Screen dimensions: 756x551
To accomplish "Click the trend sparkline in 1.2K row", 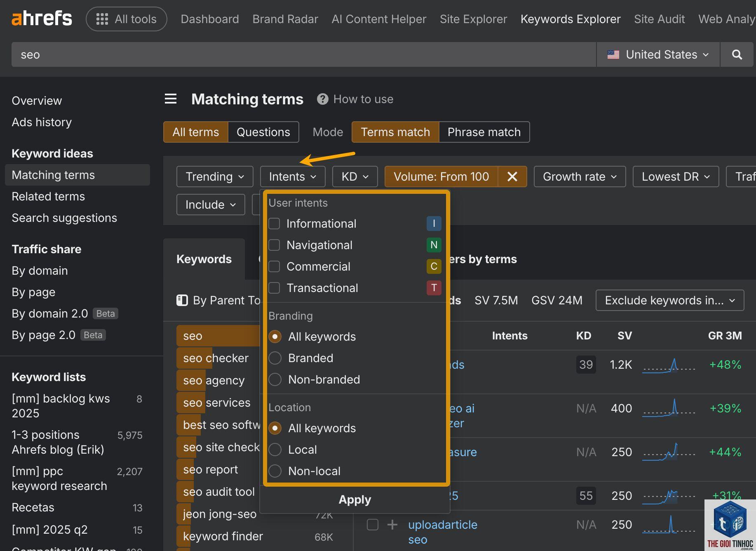I will pyautogui.click(x=669, y=365).
